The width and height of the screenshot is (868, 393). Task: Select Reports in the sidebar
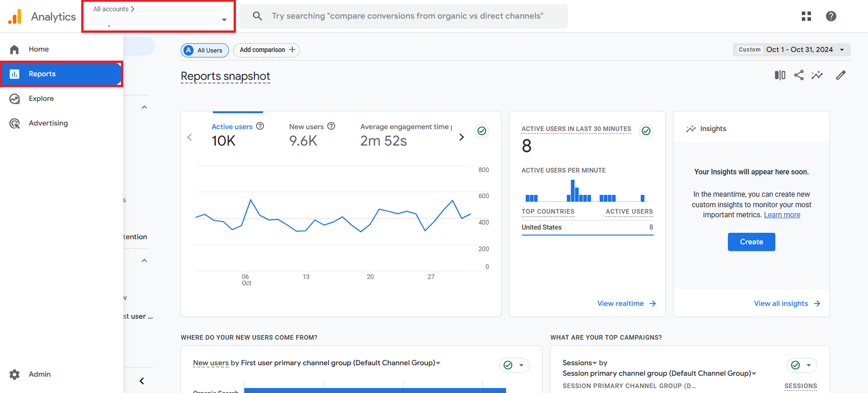coord(61,74)
